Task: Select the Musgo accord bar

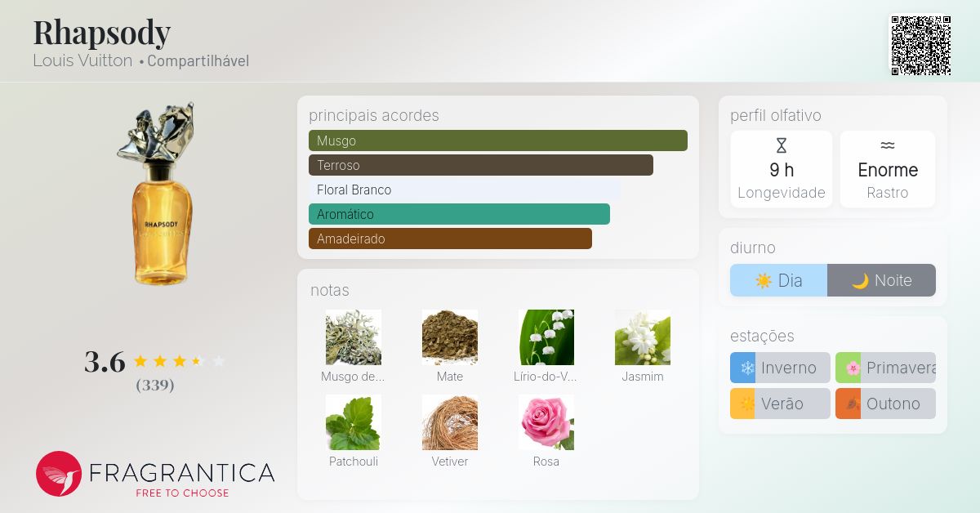Action: pos(498,141)
